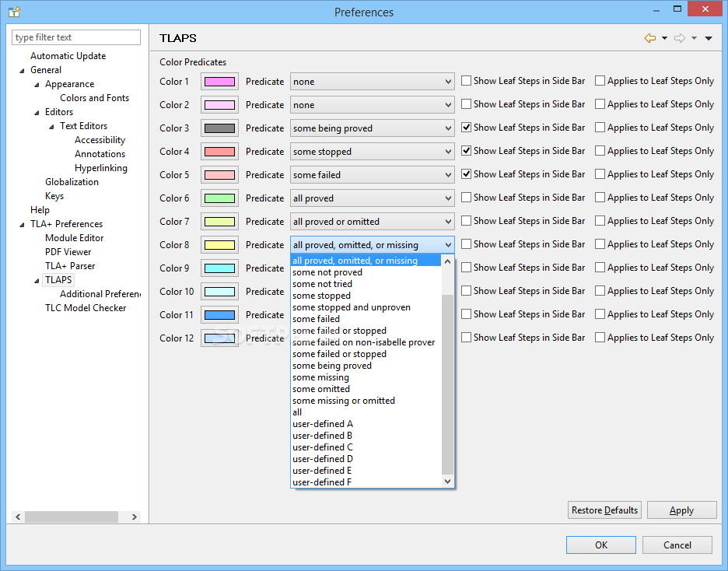Screen dimensions: 728x571
Task: Check Applies to Leaf Steps Only for Color 1
Action: click(600, 81)
